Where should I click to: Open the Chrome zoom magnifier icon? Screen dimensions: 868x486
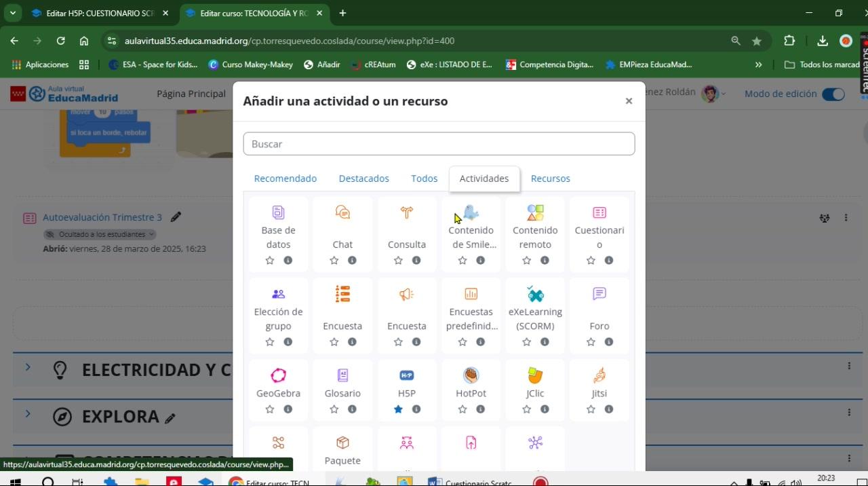tap(736, 41)
